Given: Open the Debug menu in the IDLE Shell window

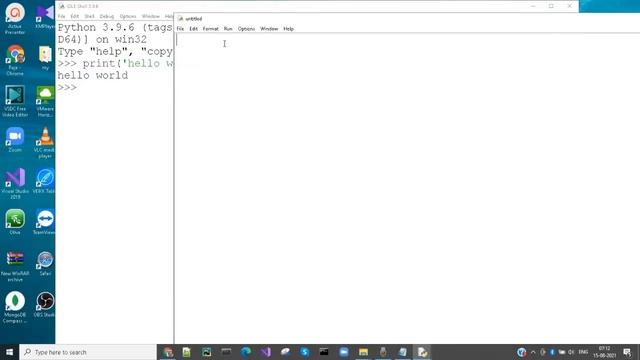Looking at the screenshot, I should pos(107,16).
